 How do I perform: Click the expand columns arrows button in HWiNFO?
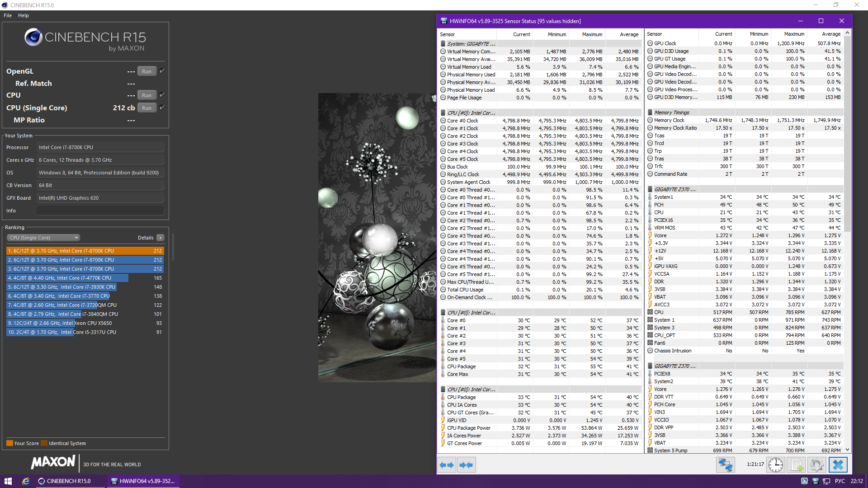(447, 465)
